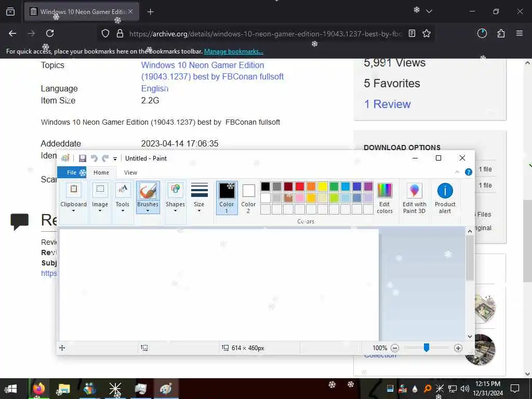Image resolution: width=532 pixels, height=399 pixels.
Task: Select Color 1 foreground swatch
Action: pyautogui.click(x=227, y=197)
